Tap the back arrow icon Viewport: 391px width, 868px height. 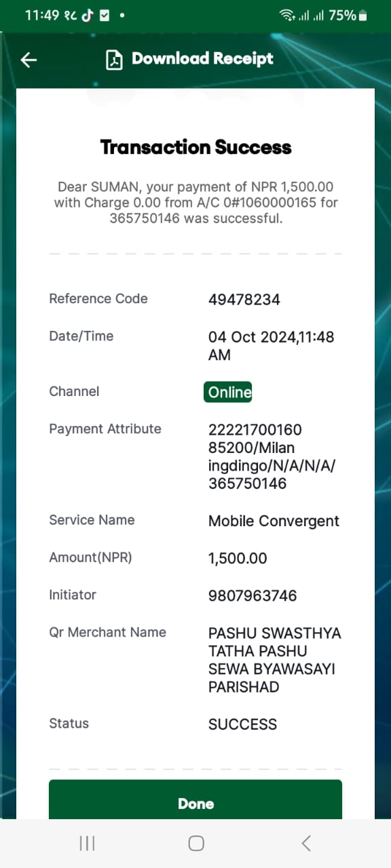click(29, 60)
